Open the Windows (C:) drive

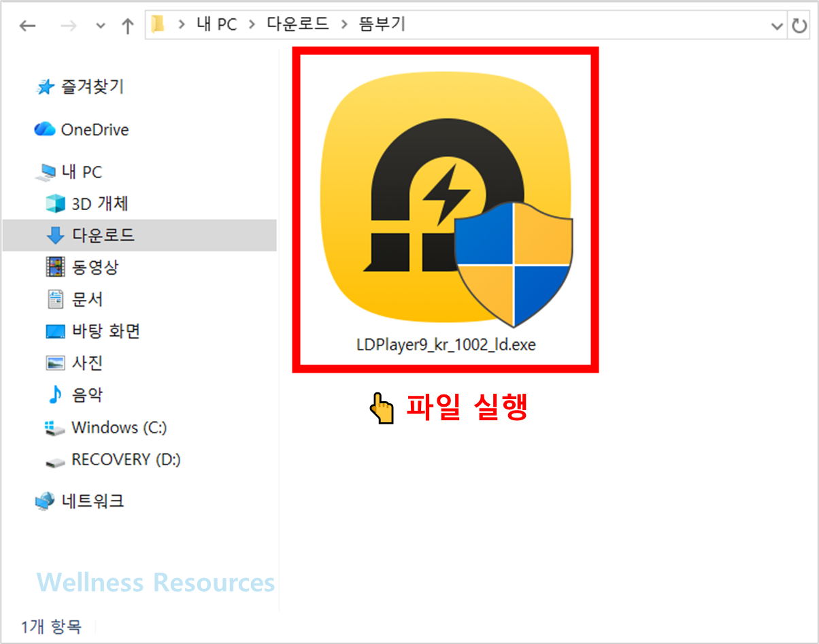[x=119, y=428]
